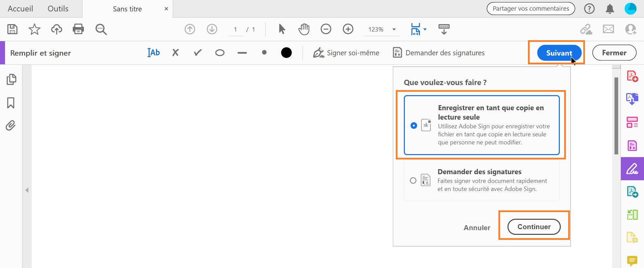Open the bookmarks panel icon

tap(11, 103)
